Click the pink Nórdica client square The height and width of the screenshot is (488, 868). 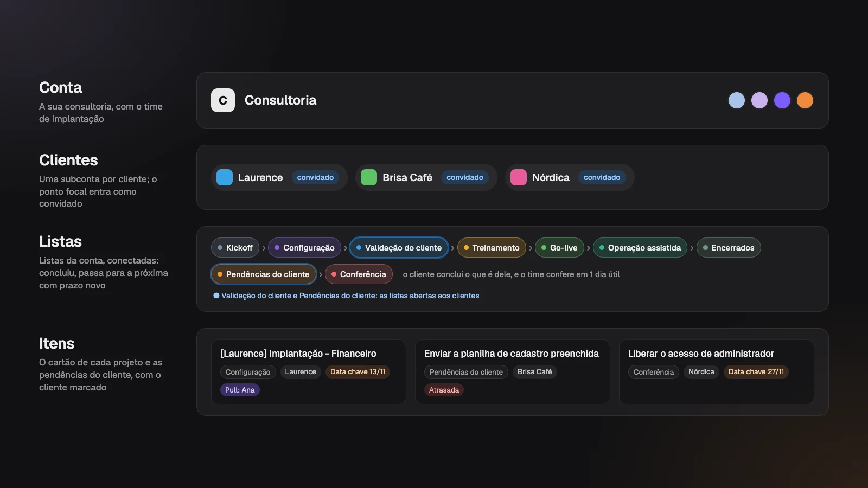pos(519,177)
